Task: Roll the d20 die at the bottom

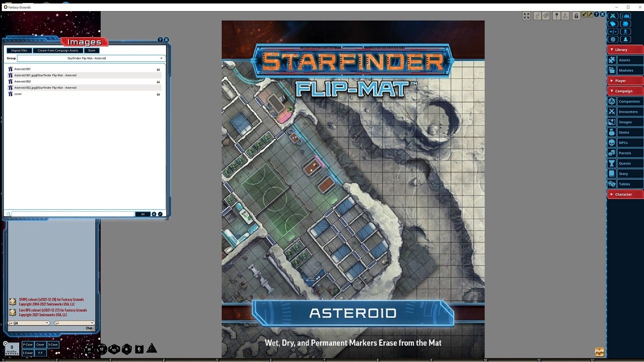Action: pyautogui.click(x=89, y=349)
